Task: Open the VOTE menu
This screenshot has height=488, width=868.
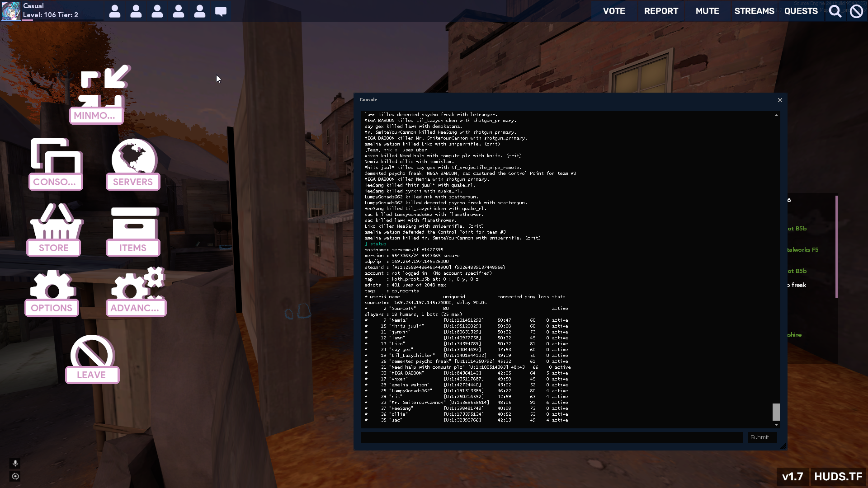Action: (x=613, y=11)
